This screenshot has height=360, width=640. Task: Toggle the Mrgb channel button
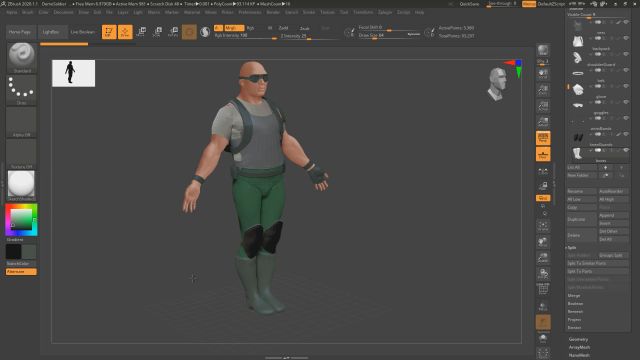[x=234, y=28]
